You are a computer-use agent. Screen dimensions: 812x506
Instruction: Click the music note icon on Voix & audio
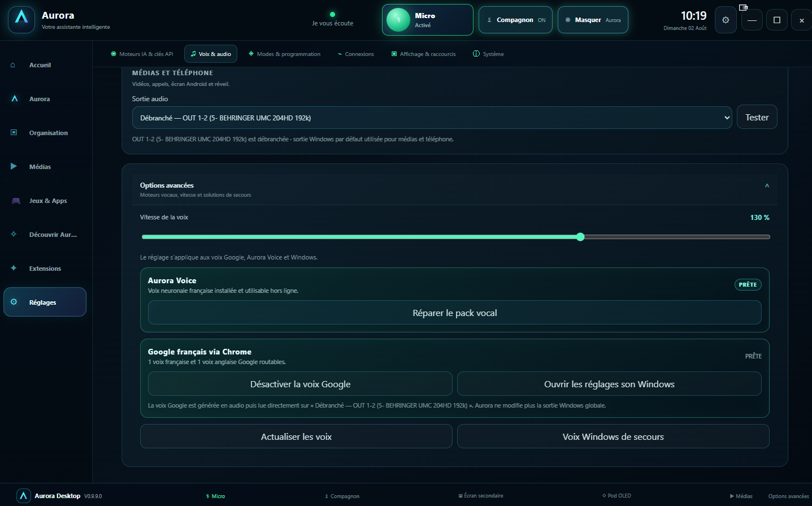pos(193,54)
